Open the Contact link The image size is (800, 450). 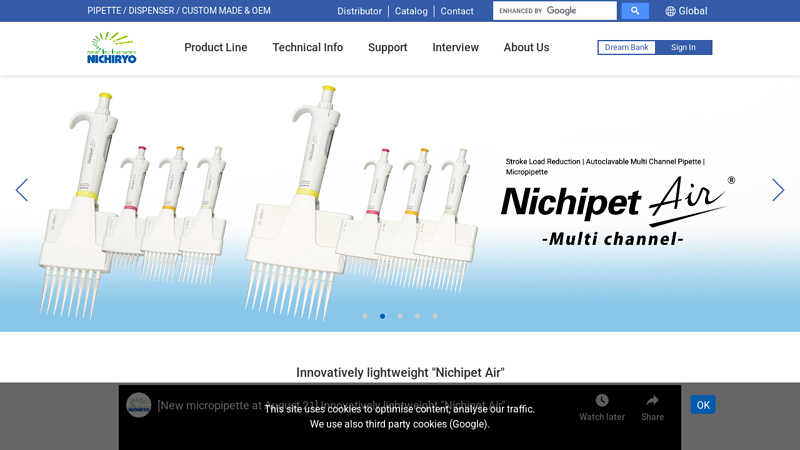457,11
